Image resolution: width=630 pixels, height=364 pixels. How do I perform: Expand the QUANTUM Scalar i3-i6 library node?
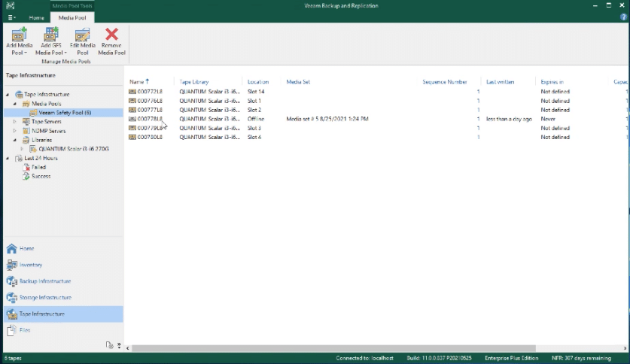22,149
